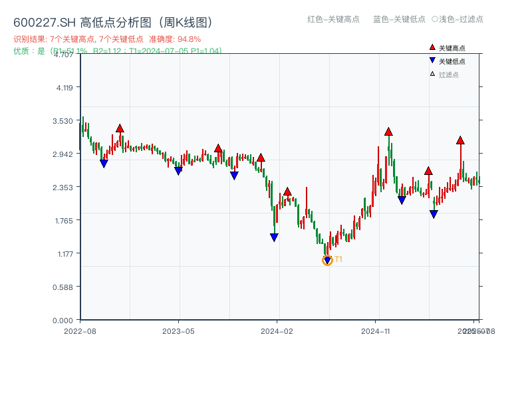Click the blue low marker at 2023-05

click(x=178, y=171)
